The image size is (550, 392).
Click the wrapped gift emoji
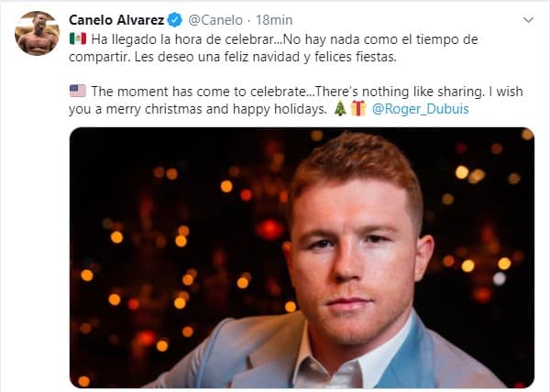point(357,108)
